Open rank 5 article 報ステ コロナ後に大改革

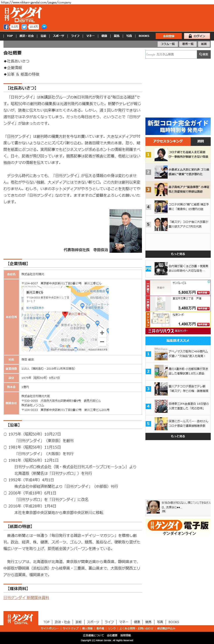point(178,224)
